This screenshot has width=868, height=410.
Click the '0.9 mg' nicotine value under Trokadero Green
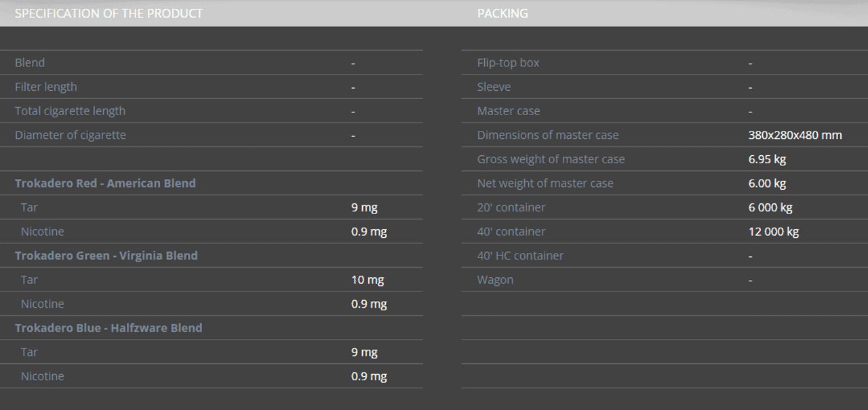369,304
